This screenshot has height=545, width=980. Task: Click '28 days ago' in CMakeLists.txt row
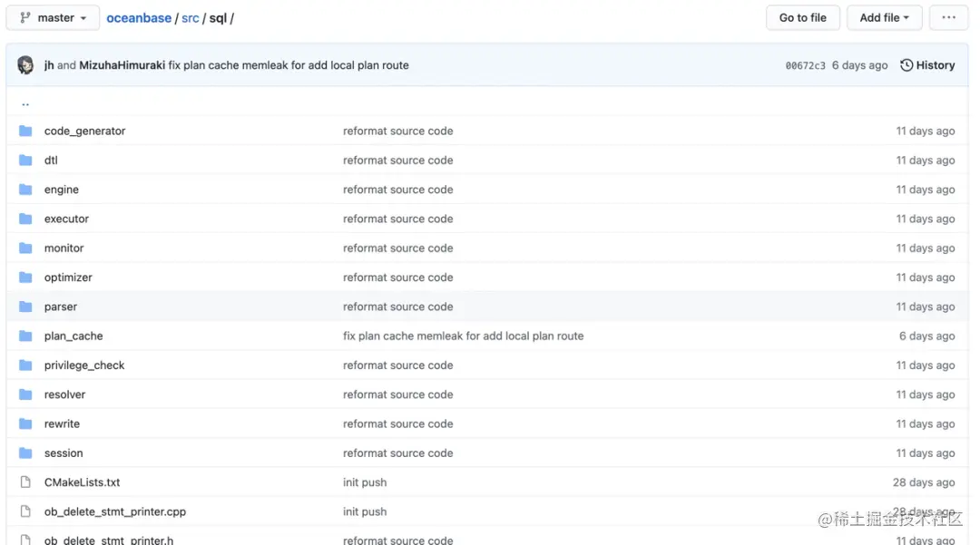pyautogui.click(x=924, y=482)
